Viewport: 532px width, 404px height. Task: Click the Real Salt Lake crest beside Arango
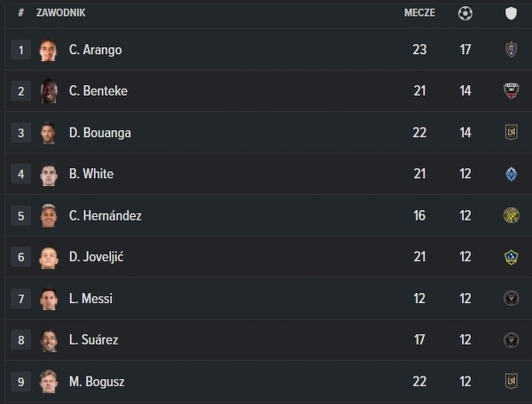[x=510, y=50]
